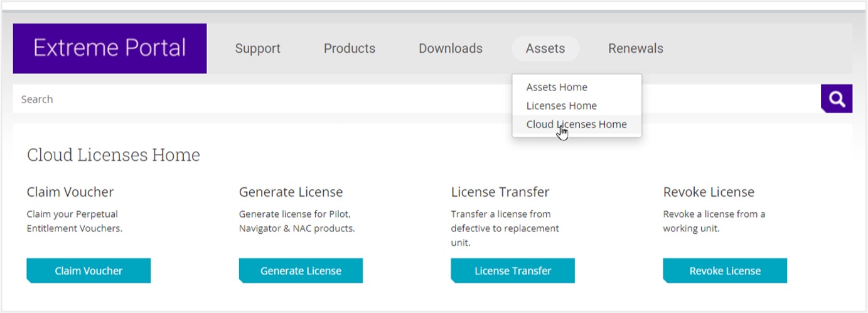Click the magnifying glass search icon
This screenshot has width=868, height=313.
(836, 99)
